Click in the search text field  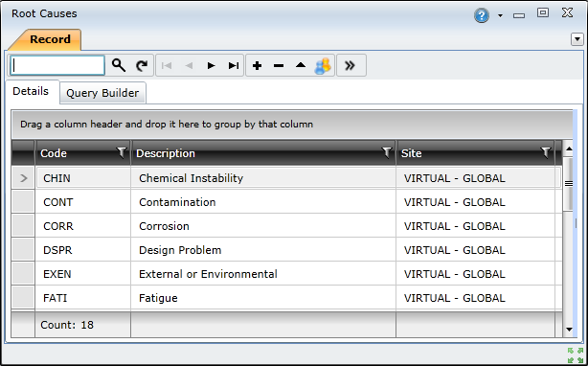tap(57, 65)
